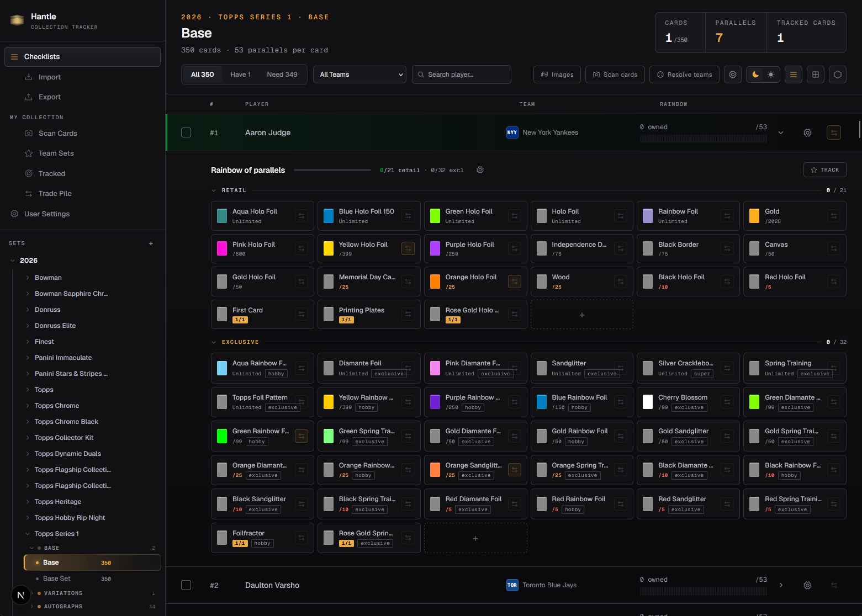
Task: Switch to dark mode with the moon toggle
Action: pyautogui.click(x=755, y=75)
